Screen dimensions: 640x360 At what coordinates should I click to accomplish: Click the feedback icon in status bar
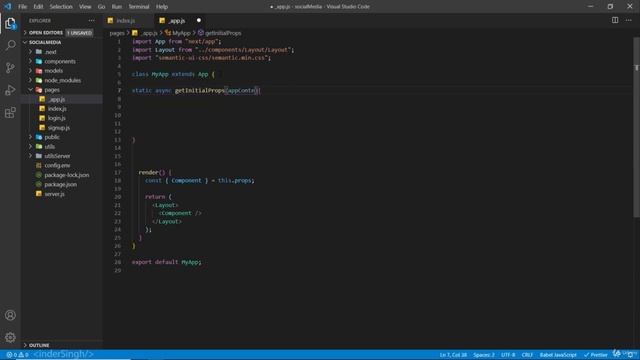pos(617,354)
